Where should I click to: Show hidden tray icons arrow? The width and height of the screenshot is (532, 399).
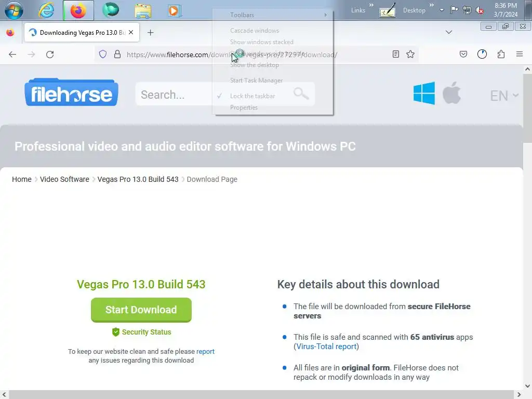pyautogui.click(x=442, y=10)
